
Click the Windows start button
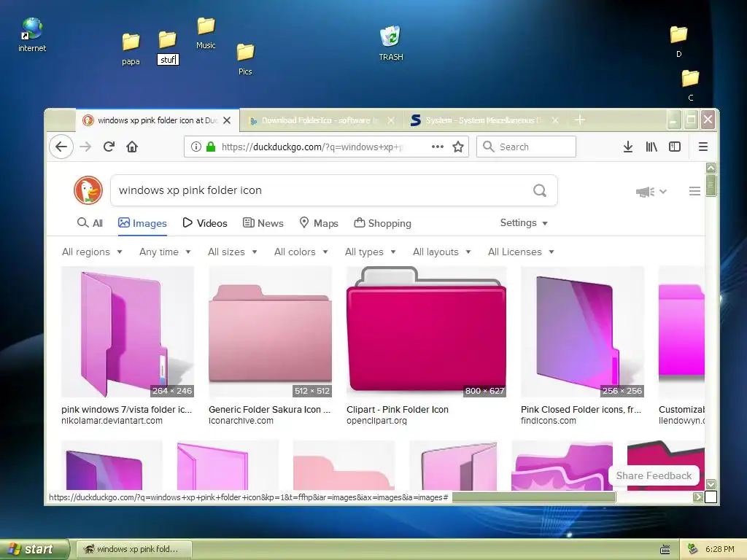pyautogui.click(x=34, y=550)
